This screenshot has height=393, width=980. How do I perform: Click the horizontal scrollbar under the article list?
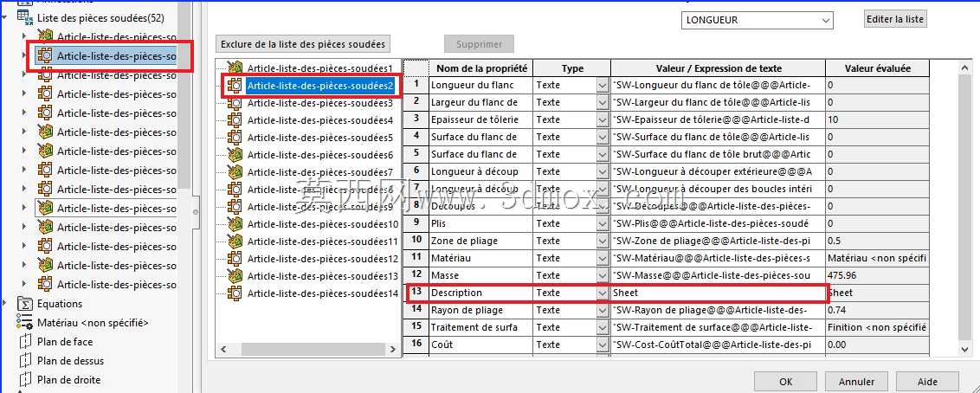click(x=308, y=349)
